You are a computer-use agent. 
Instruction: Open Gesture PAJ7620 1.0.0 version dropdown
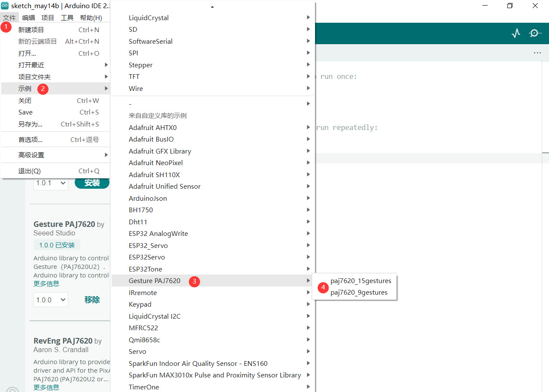tap(51, 300)
